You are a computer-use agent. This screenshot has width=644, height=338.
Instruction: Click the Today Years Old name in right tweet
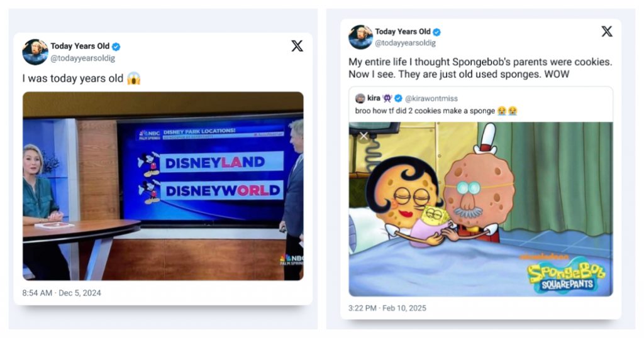[x=402, y=31]
